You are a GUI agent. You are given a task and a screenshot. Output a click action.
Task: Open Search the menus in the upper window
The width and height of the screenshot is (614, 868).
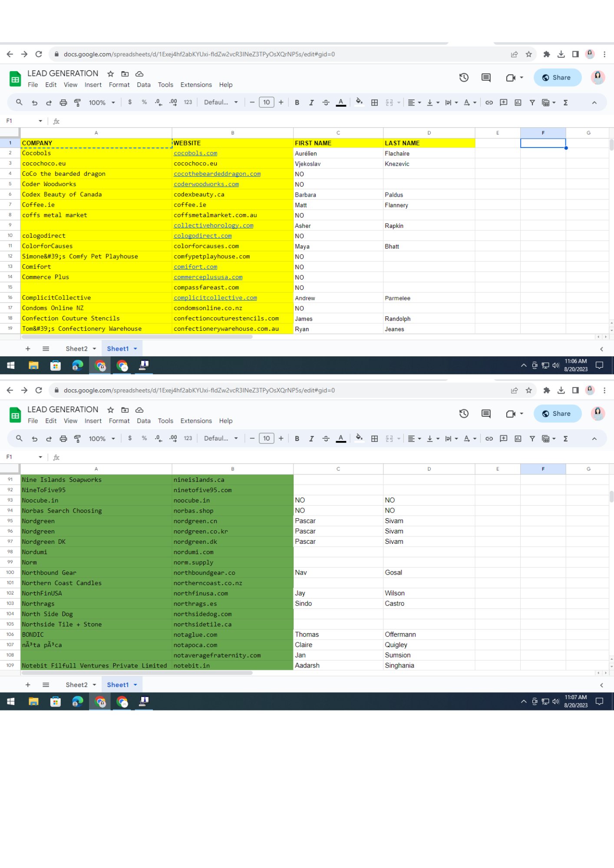[19, 102]
